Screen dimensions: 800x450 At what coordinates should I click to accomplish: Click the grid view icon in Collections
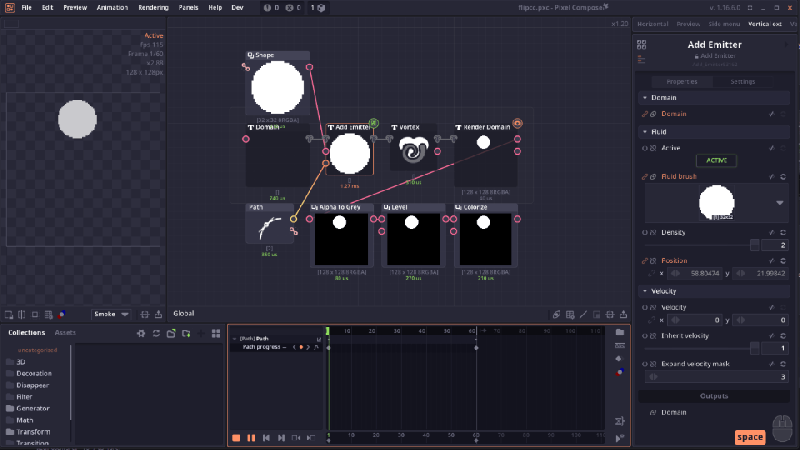[216, 333]
